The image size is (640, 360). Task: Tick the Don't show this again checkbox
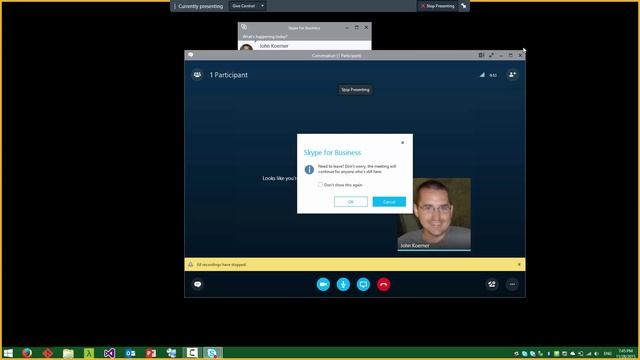point(320,184)
